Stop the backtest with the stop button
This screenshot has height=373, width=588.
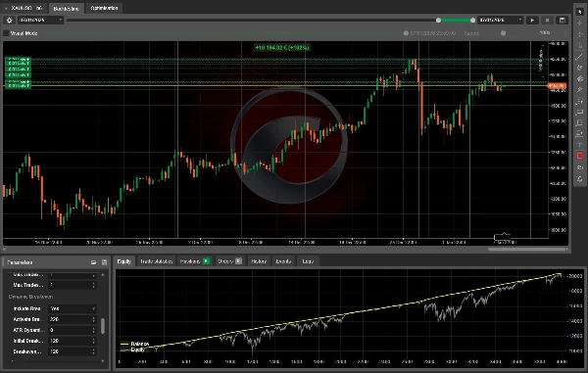pyautogui.click(x=547, y=21)
